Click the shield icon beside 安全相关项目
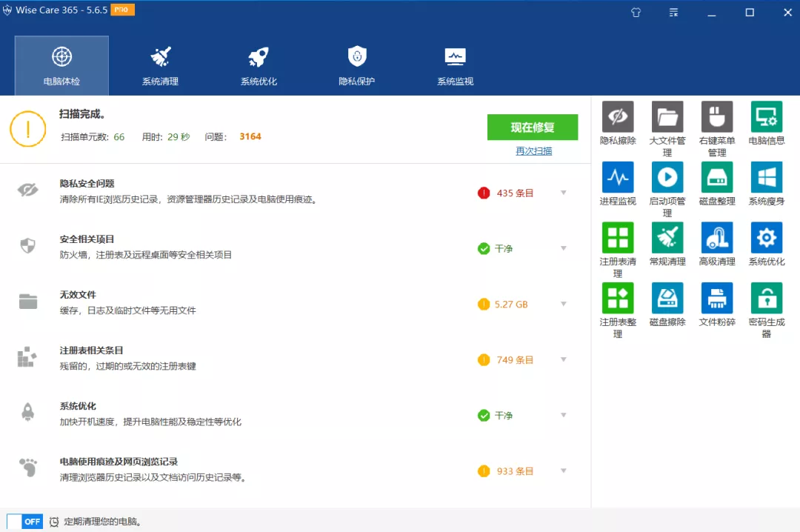800x532 pixels. coord(27,245)
